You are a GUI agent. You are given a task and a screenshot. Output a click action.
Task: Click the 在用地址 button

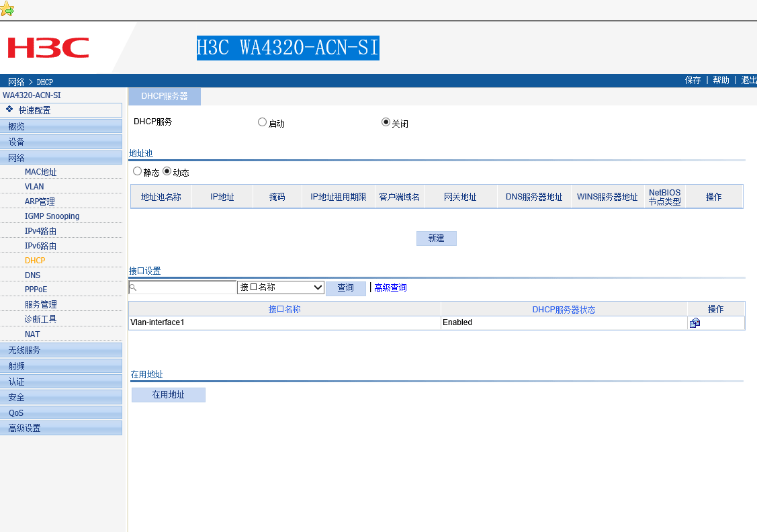pyautogui.click(x=169, y=395)
